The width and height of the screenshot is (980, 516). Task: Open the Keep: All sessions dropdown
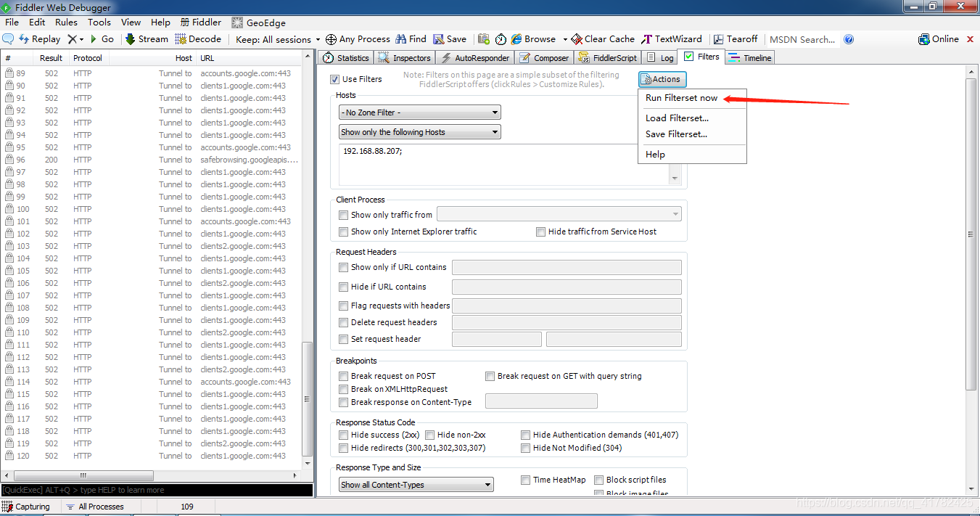[x=279, y=39]
